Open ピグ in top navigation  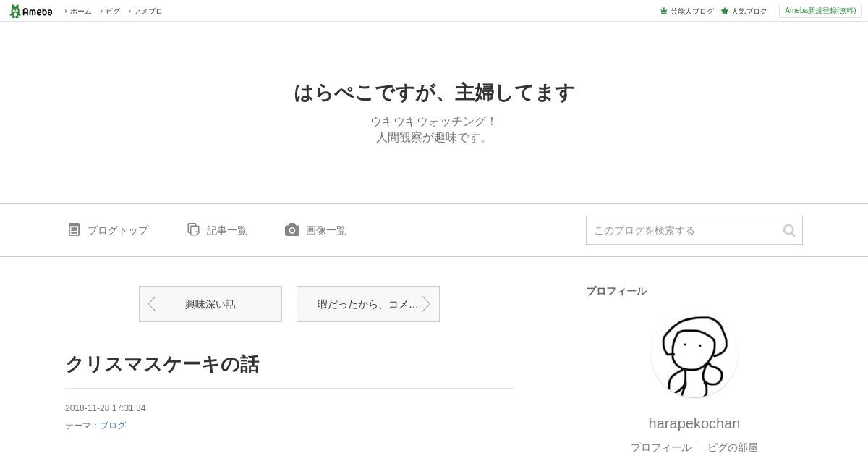point(113,11)
